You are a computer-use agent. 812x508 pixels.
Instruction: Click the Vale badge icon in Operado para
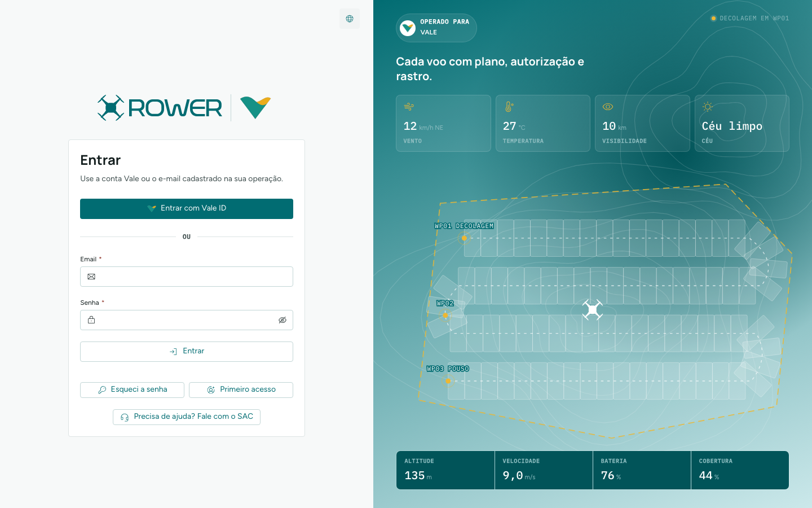(408, 28)
